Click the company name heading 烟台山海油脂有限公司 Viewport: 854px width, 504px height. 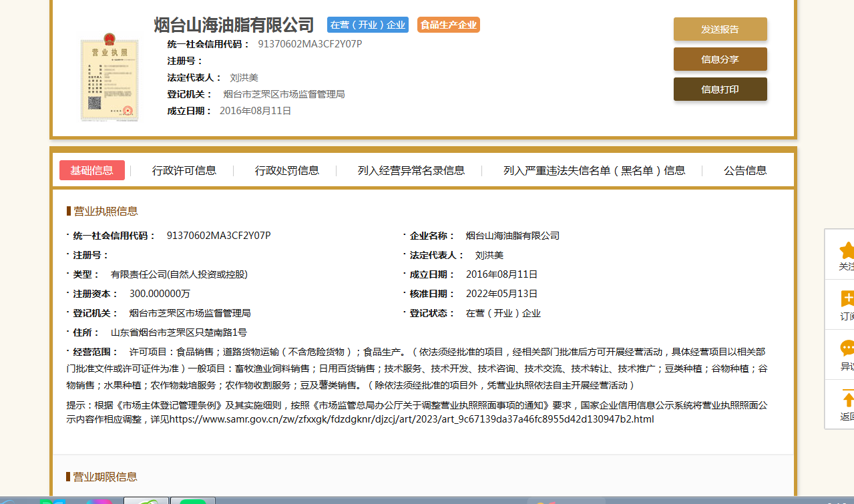pos(234,25)
